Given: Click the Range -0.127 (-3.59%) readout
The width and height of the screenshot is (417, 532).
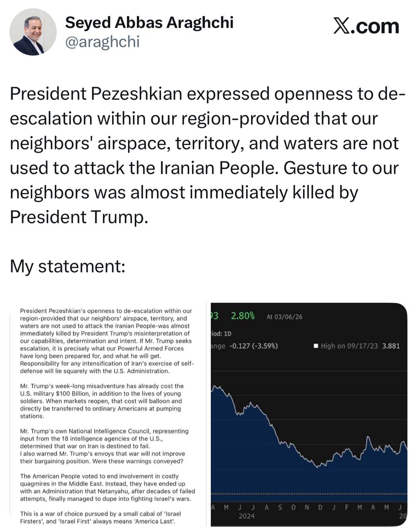Looking at the screenshot, I should tap(245, 346).
